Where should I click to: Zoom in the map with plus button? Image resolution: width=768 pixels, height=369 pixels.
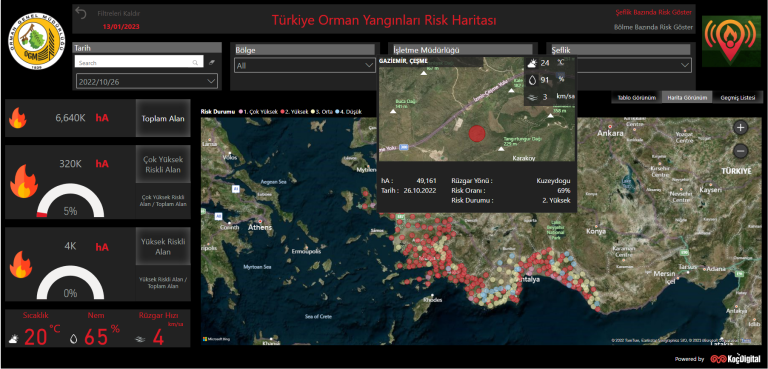click(741, 128)
